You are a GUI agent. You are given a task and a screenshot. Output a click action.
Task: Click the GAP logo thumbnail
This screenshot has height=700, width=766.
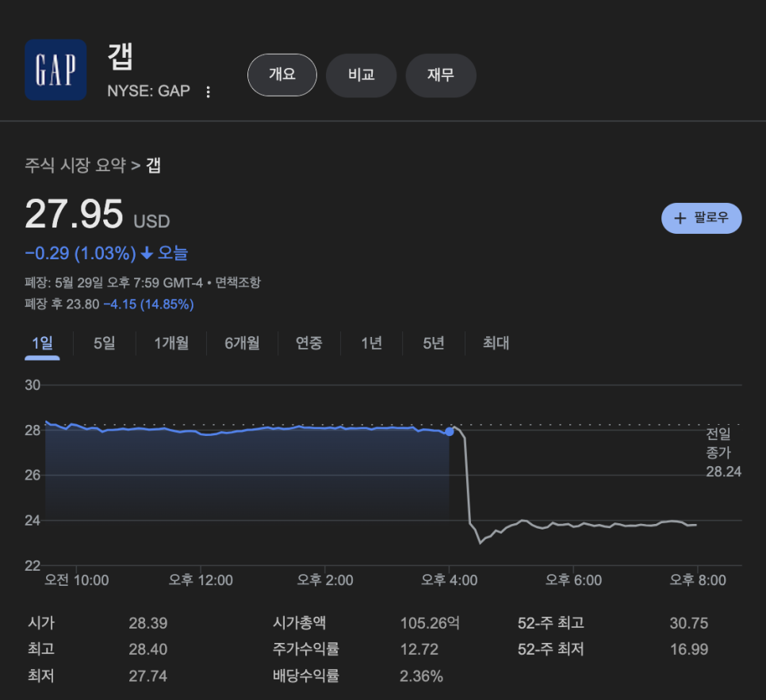pos(56,70)
